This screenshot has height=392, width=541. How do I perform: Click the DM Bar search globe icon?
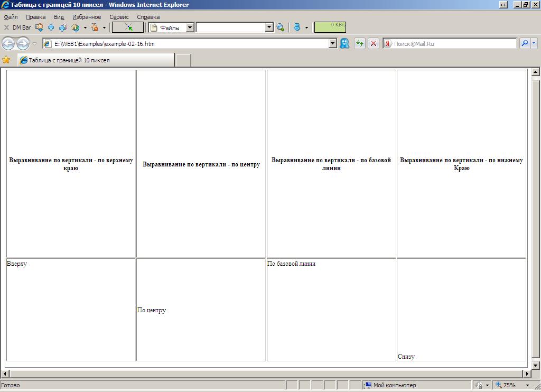coord(281,27)
